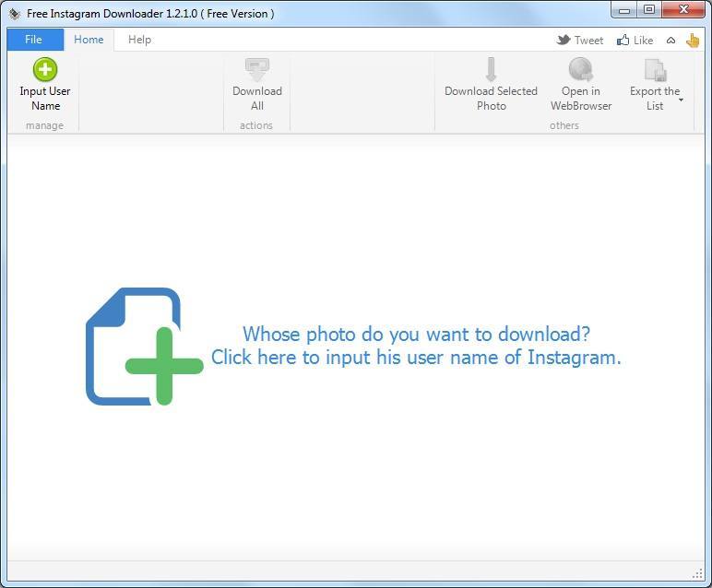The image size is (712, 588).
Task: Click the green Input User Name plus icon
Action: tap(45, 70)
